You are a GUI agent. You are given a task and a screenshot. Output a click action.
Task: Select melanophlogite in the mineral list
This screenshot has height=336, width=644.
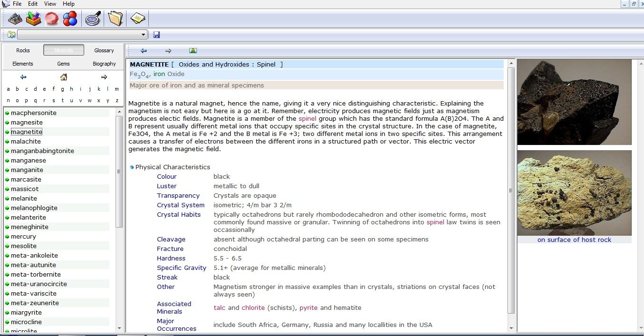click(x=34, y=208)
